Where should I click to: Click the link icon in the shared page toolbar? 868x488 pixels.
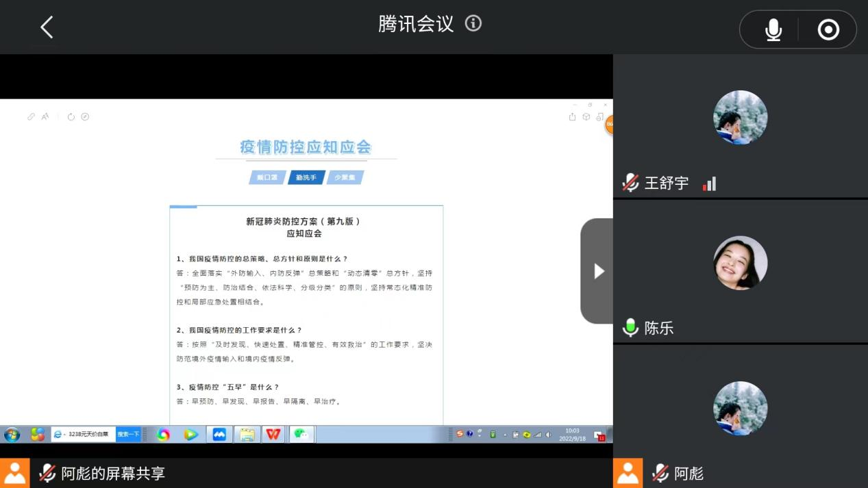31,117
